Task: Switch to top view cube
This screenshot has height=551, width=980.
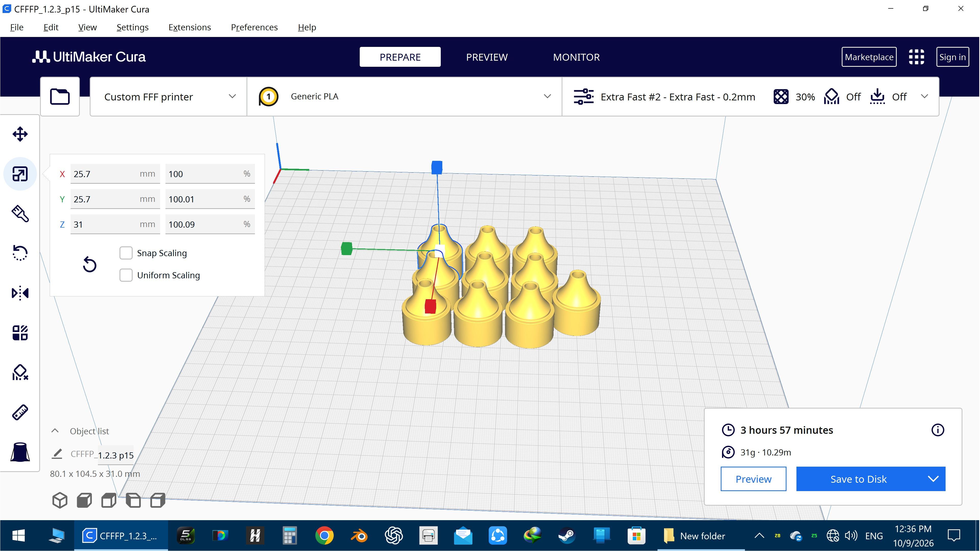Action: coord(109,501)
